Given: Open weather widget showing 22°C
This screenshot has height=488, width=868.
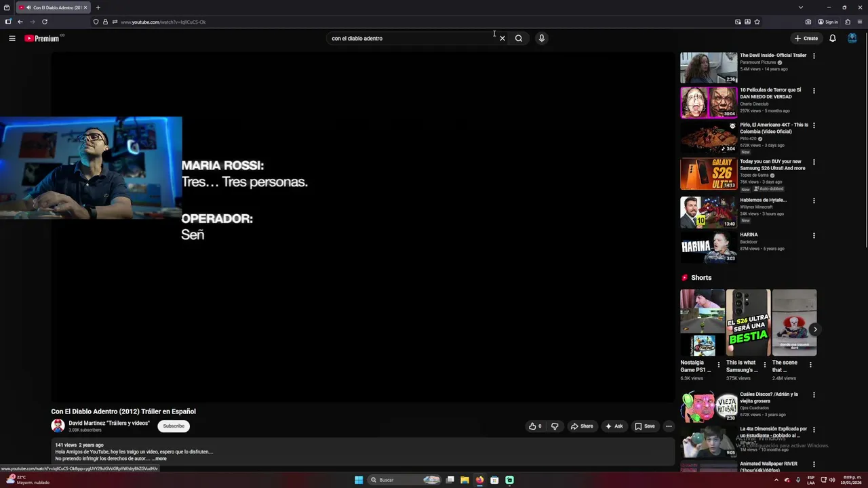Looking at the screenshot, I should point(27,480).
